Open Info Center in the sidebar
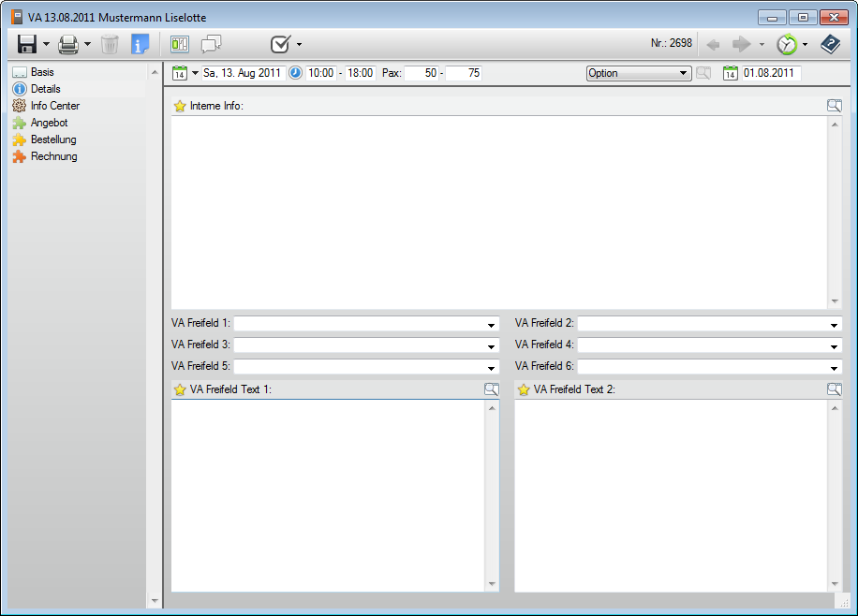 (x=54, y=106)
